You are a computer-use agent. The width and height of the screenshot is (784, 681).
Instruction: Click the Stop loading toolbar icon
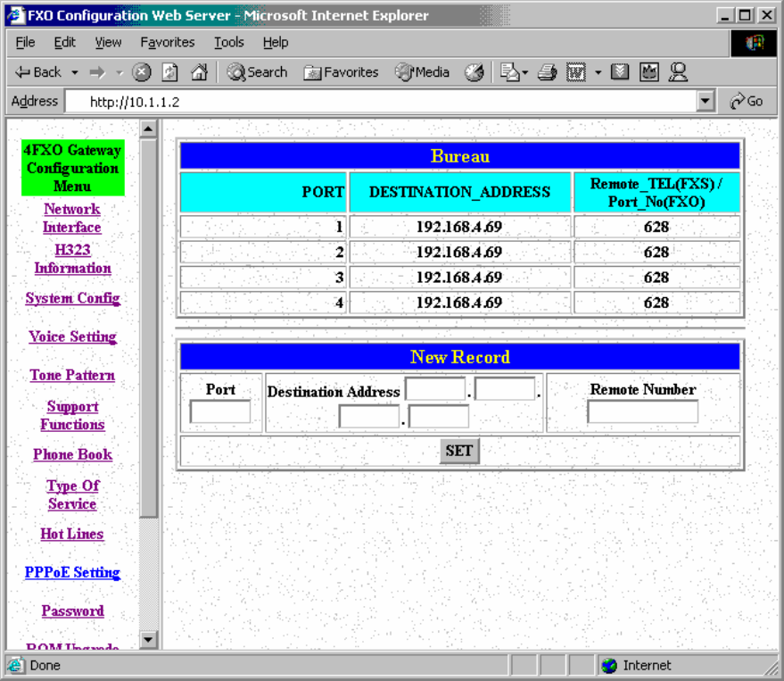coord(142,72)
